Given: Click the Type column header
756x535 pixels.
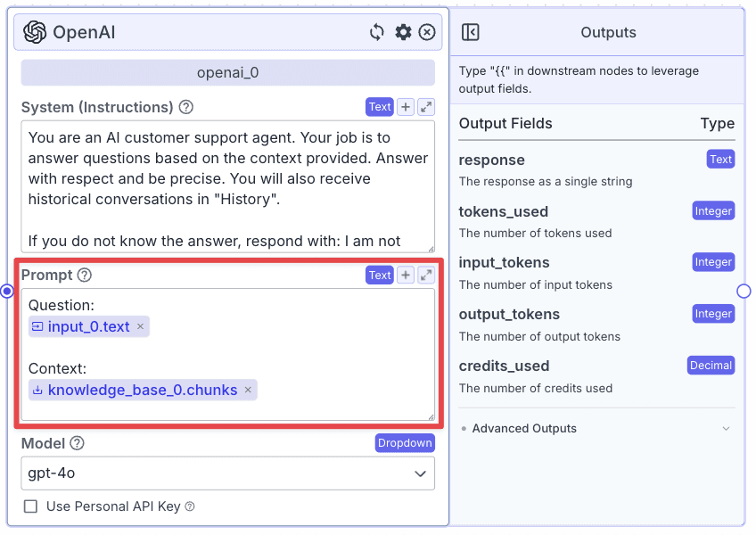Looking at the screenshot, I should pyautogui.click(x=718, y=124).
